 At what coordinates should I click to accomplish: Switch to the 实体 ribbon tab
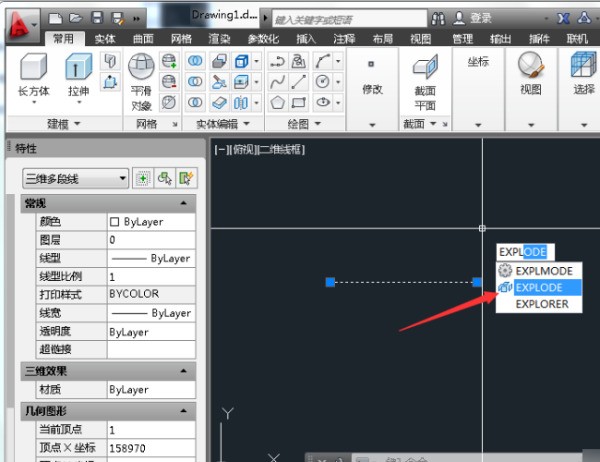coord(104,38)
